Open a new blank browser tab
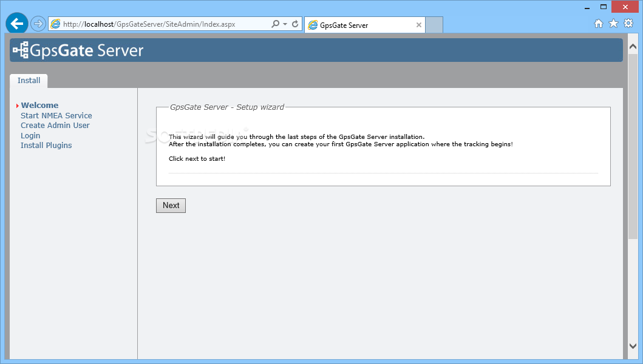 pyautogui.click(x=434, y=25)
